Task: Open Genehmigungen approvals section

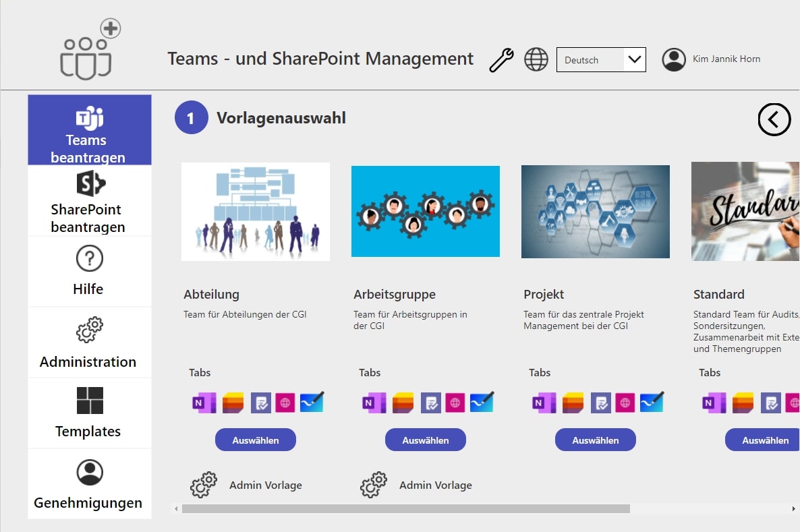Action: [89, 483]
